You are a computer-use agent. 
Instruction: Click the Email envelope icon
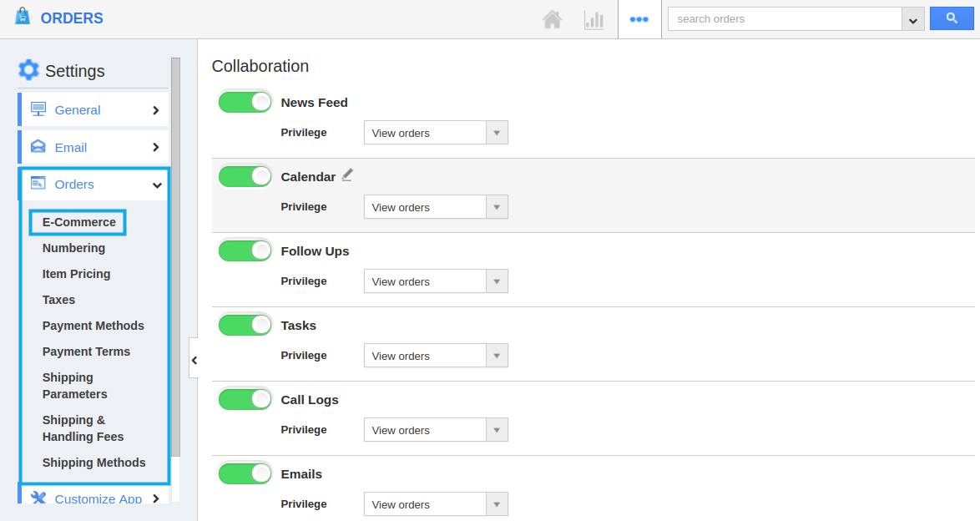point(38,146)
